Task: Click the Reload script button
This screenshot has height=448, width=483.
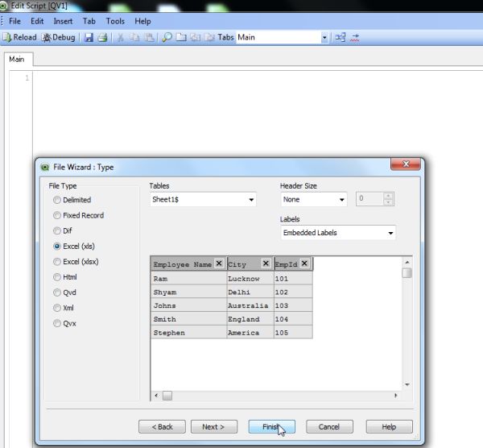Action: pos(19,37)
